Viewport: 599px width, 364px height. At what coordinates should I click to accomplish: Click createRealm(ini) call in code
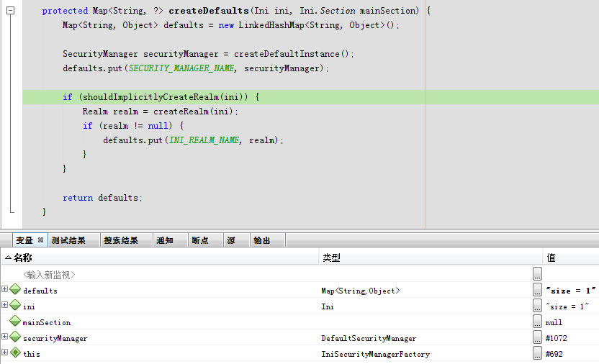tap(193, 112)
